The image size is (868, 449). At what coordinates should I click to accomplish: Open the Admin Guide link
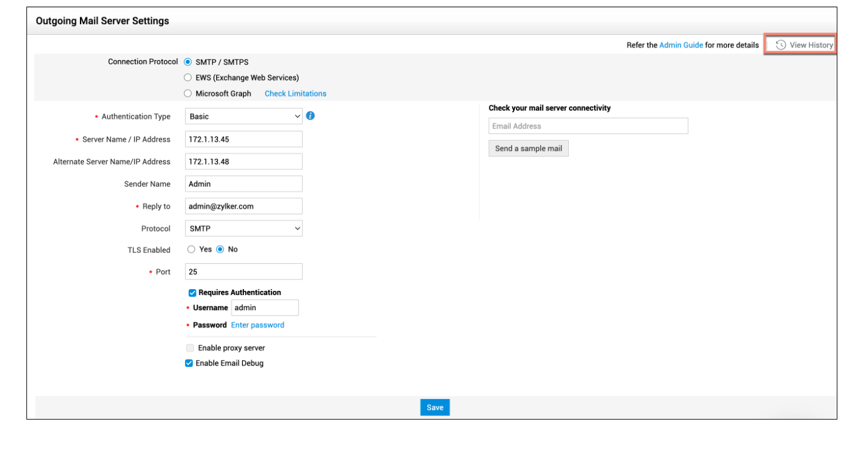(681, 45)
